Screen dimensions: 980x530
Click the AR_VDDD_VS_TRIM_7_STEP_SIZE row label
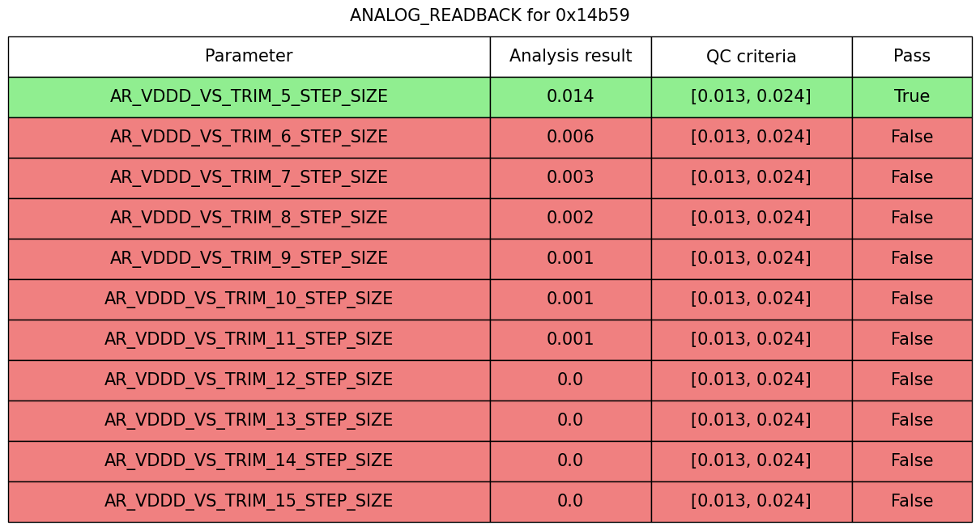[249, 178]
